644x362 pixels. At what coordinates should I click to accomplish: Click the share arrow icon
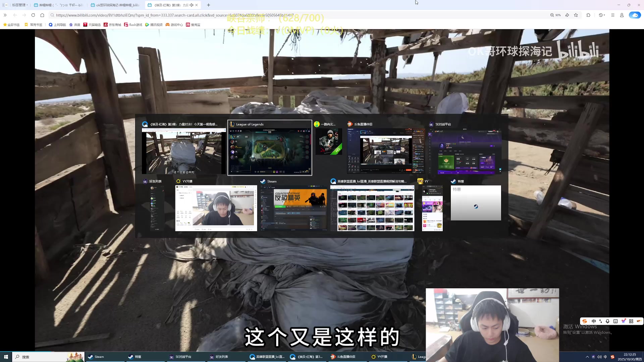point(567,15)
